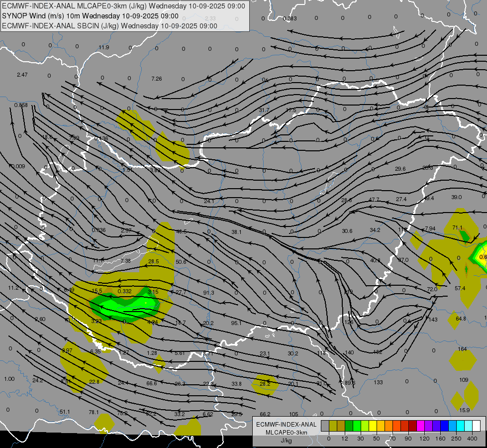Click the 90 tick label on legend
Image resolution: width=487 pixels, height=448 pixels.
click(408, 439)
